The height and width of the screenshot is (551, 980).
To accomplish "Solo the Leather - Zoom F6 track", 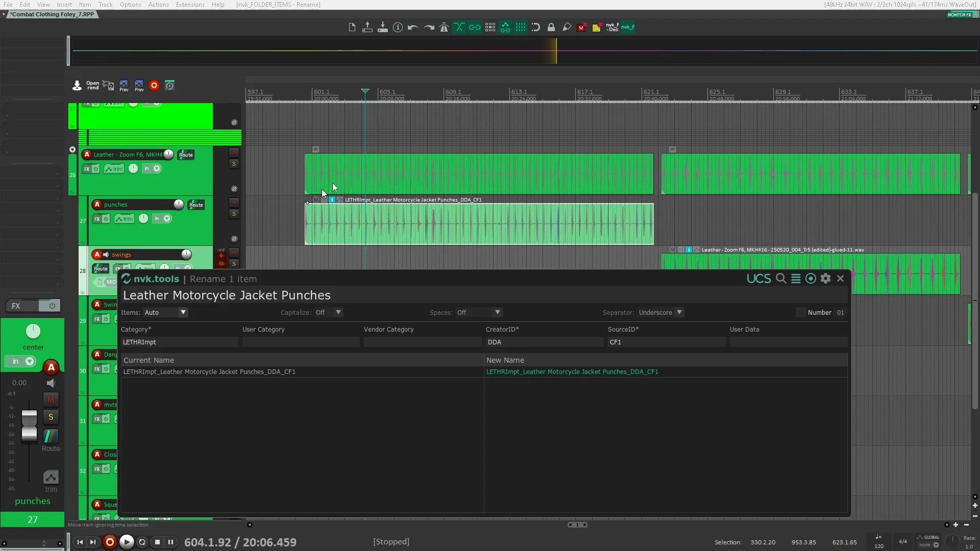I will (234, 164).
